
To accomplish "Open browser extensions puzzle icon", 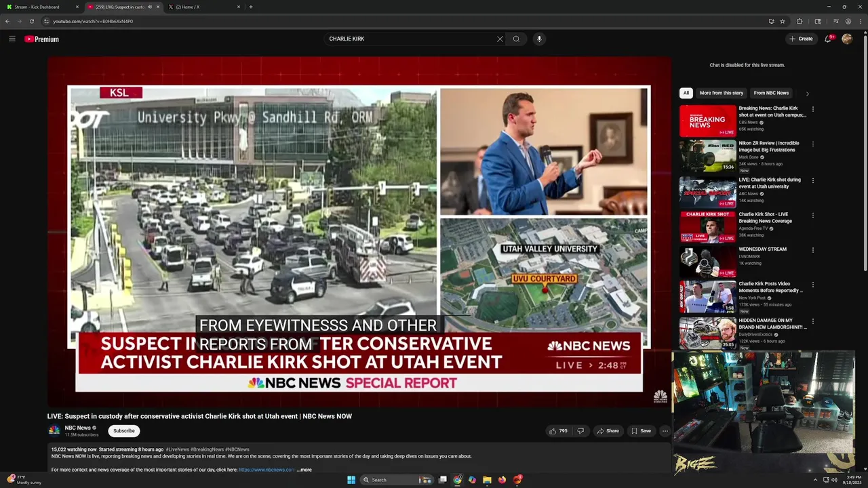I will tap(800, 21).
